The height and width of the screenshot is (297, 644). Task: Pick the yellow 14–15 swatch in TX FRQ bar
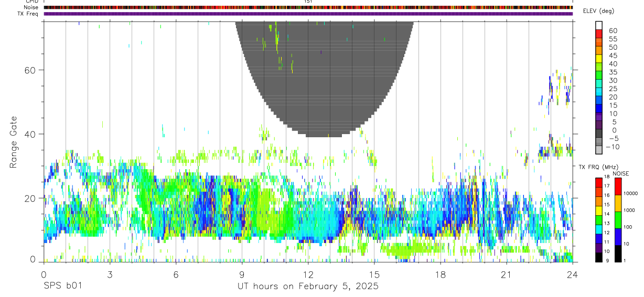click(599, 210)
